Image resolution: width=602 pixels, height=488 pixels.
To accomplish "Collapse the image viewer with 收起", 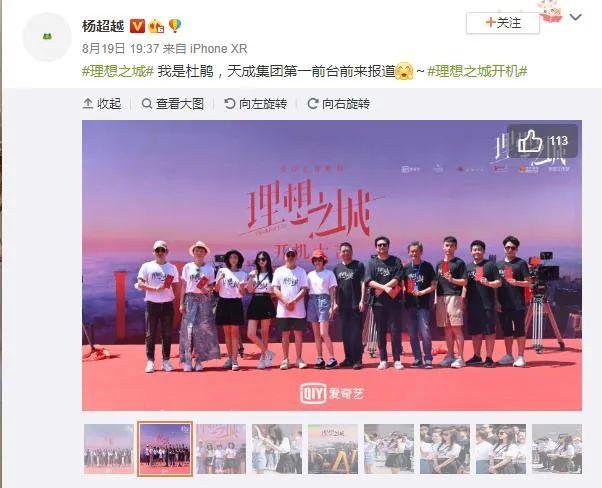I will [102, 104].
